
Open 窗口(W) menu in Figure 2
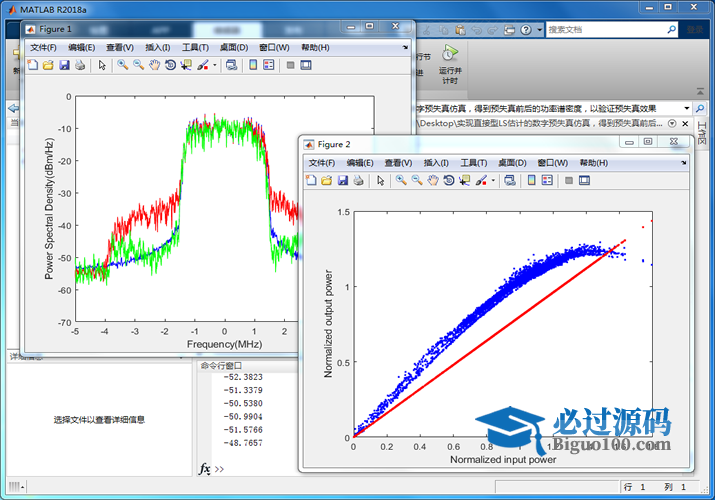(x=553, y=163)
